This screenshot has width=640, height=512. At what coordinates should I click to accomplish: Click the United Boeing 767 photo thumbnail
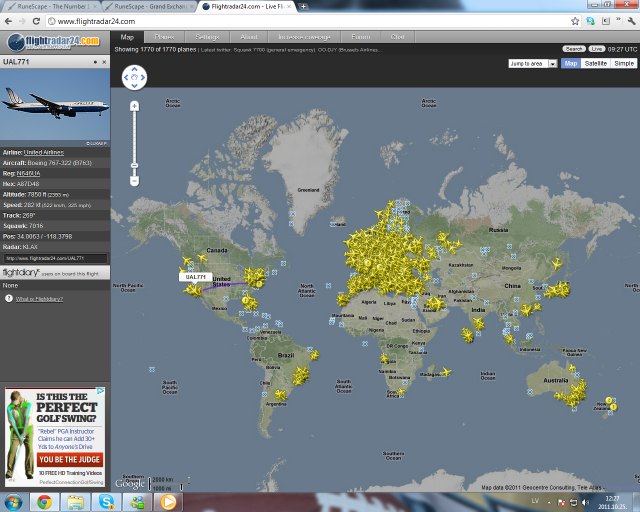[55, 105]
